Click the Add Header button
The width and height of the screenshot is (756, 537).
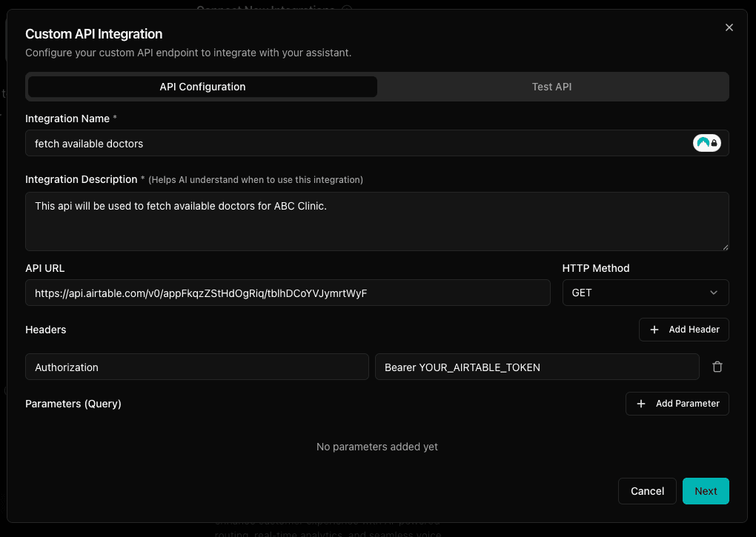click(683, 329)
